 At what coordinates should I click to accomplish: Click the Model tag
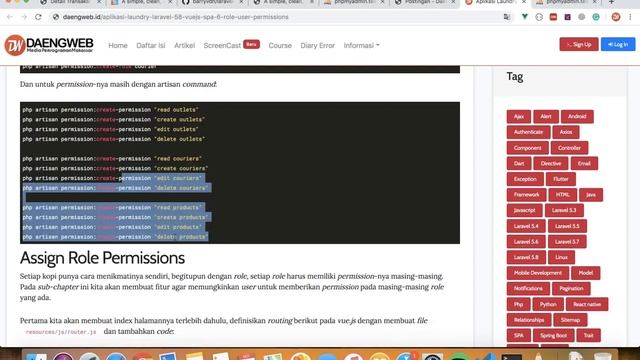pyautogui.click(x=586, y=273)
